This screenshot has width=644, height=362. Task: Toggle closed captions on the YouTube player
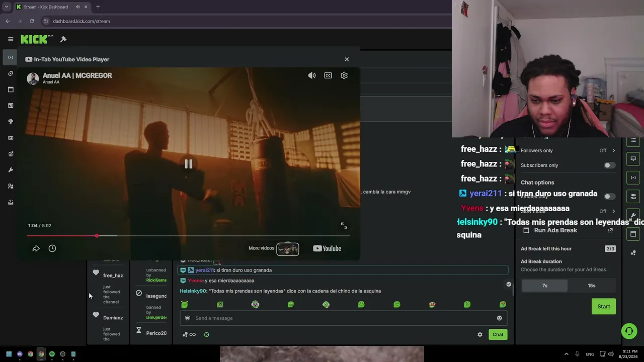(328, 75)
